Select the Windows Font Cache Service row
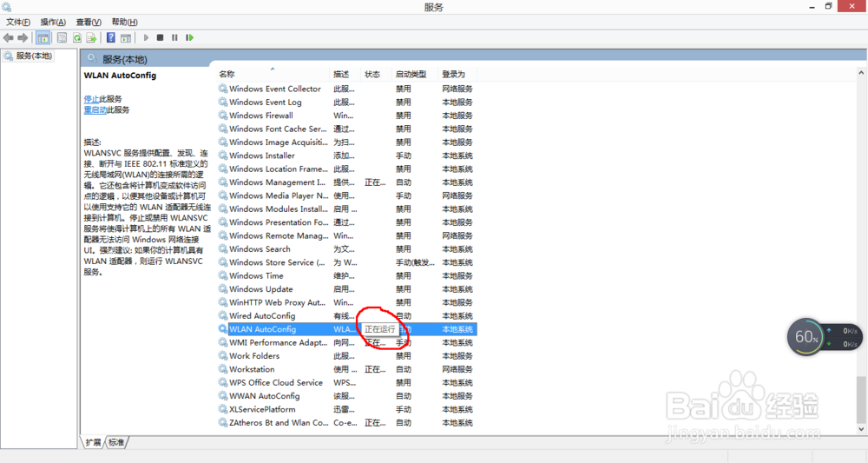 (x=346, y=129)
